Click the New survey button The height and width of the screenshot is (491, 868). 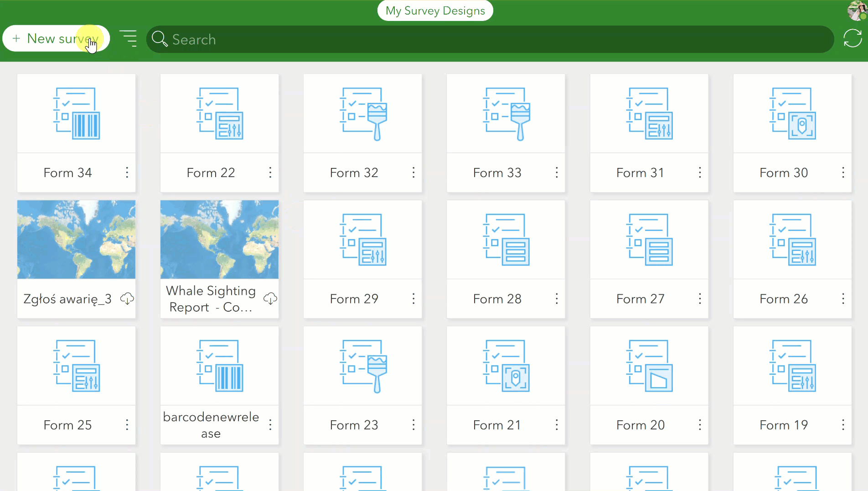(56, 39)
